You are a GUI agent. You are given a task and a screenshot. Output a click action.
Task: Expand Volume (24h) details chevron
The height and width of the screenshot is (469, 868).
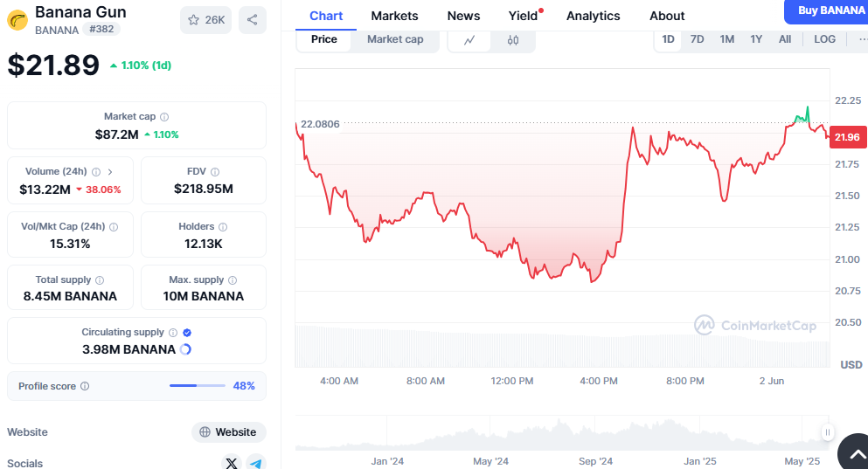coord(110,172)
